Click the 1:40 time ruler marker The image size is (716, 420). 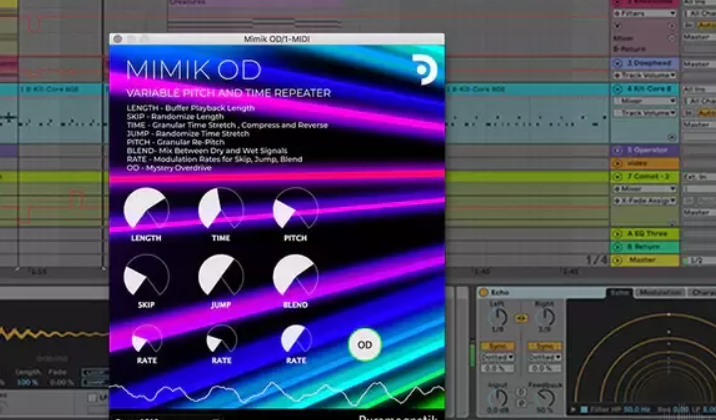coord(482,272)
